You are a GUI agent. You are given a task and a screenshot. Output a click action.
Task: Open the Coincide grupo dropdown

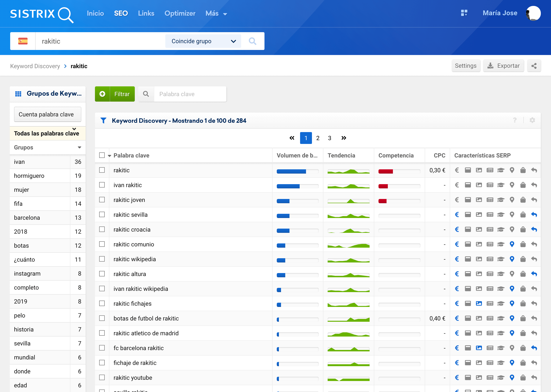(x=203, y=41)
